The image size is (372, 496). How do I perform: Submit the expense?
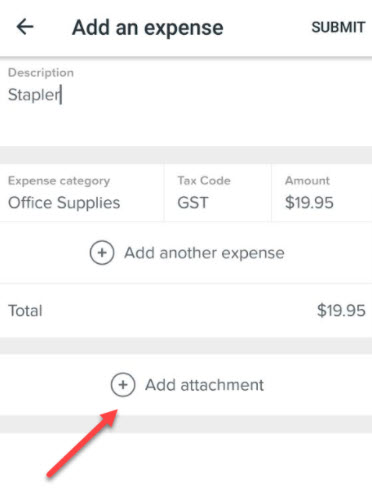[x=338, y=27]
